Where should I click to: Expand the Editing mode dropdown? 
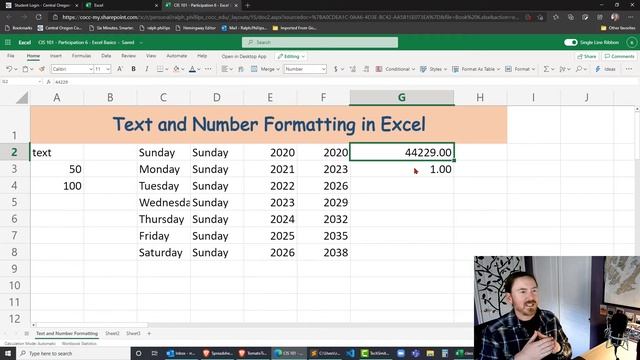coord(291,56)
